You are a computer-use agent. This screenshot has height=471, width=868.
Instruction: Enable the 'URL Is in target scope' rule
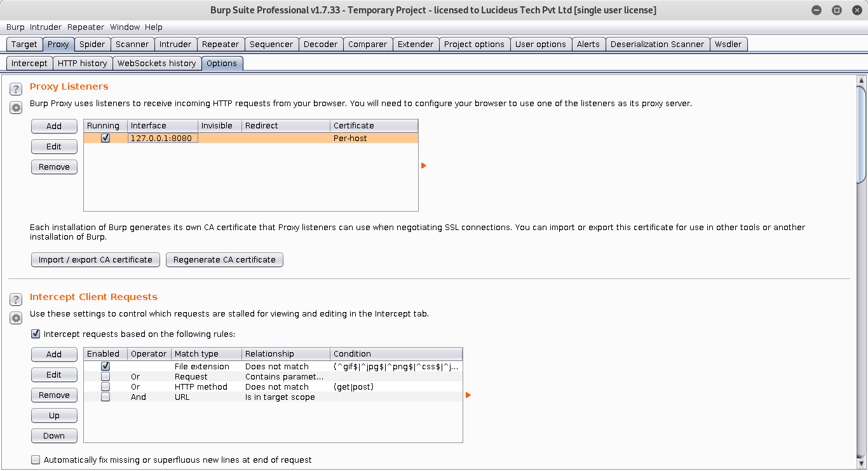(x=105, y=397)
